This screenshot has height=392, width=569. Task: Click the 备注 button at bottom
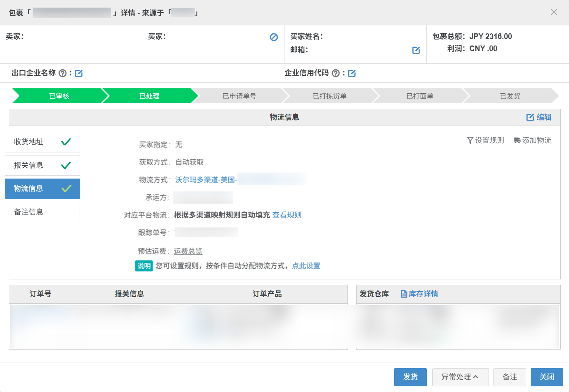coord(509,377)
